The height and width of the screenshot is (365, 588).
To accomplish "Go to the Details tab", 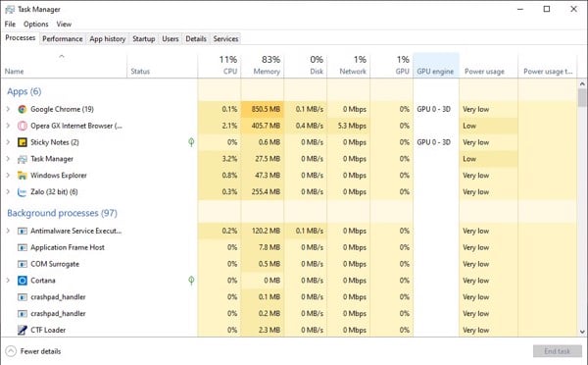I will [x=196, y=38].
